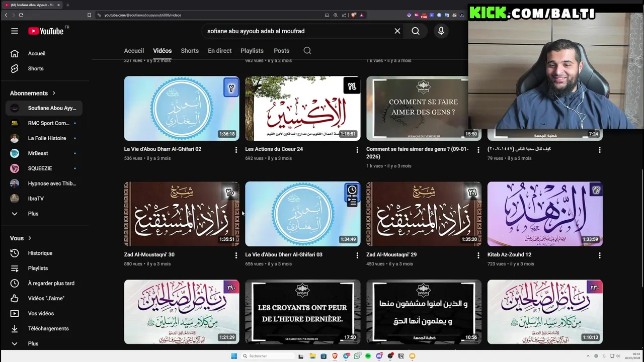Image resolution: width=644 pixels, height=362 pixels.
Task: Open the Comment se faire aimer des gens title
Action: tap(417, 153)
